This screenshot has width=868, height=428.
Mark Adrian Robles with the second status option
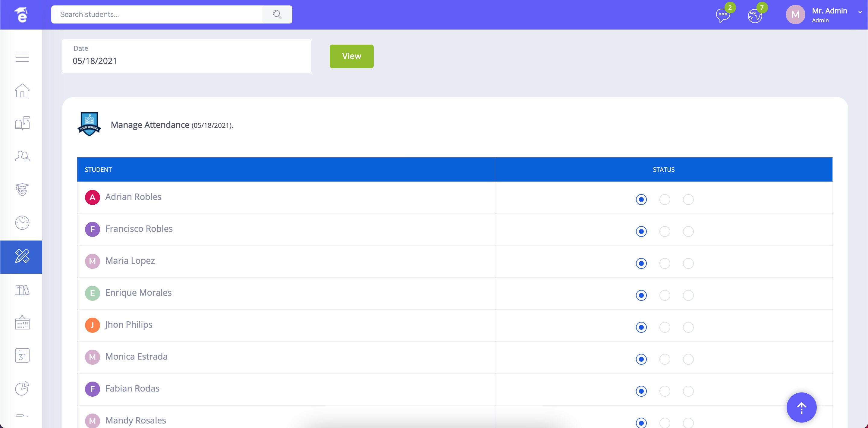[x=665, y=200]
